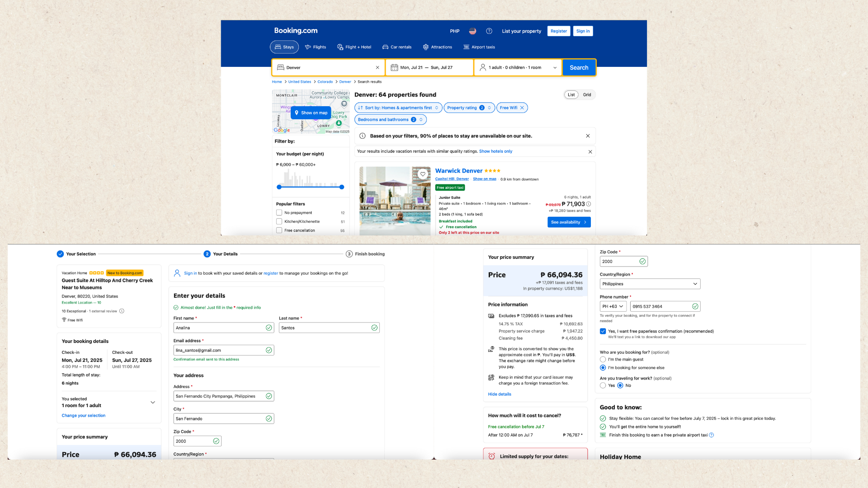Open the help question mark icon
Viewport: 868px width, 488px height.
pyautogui.click(x=489, y=31)
